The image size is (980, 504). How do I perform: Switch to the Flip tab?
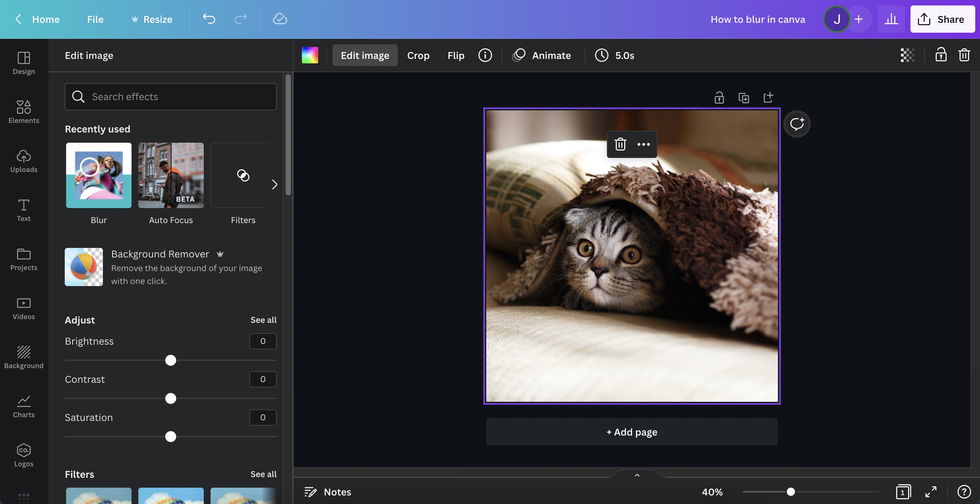coord(455,55)
